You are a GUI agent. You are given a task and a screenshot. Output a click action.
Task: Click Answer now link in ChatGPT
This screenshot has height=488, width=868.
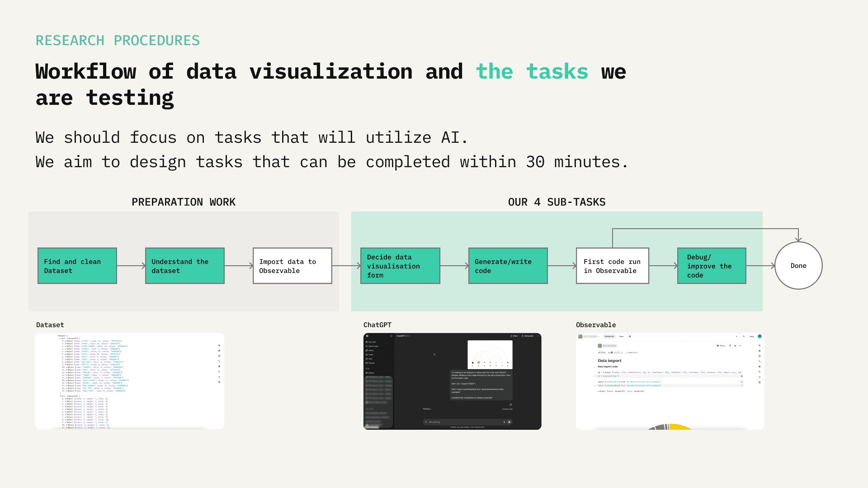(507, 409)
